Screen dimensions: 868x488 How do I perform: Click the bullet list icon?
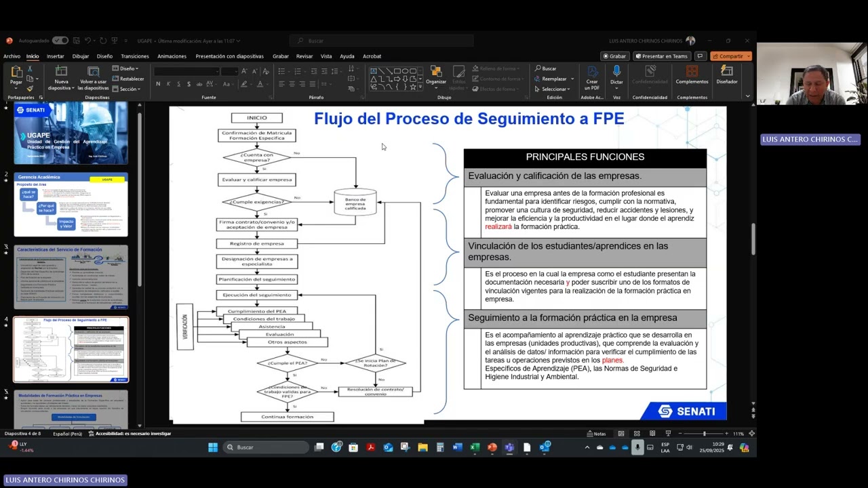pyautogui.click(x=281, y=71)
